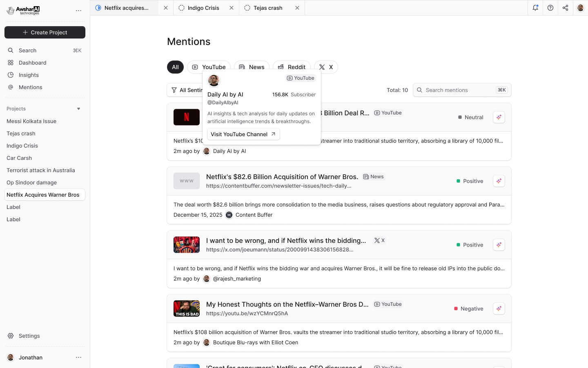This screenshot has width=588, height=368.
Task: Click the Dashboard grid icon
Action: click(11, 63)
